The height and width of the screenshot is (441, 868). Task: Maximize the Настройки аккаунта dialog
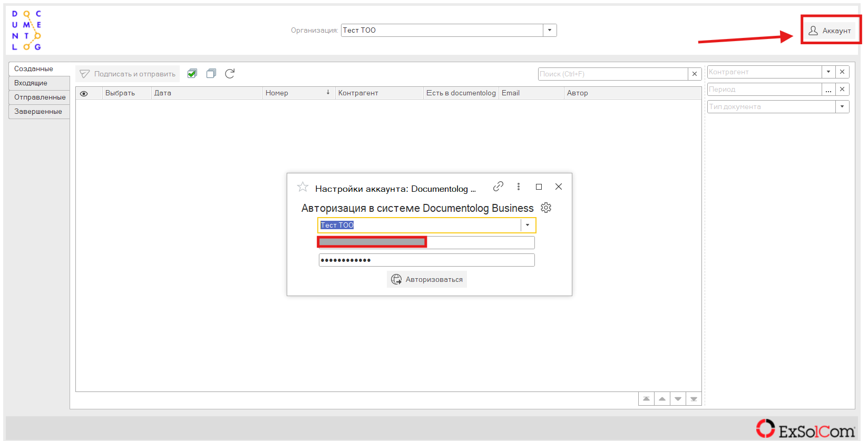(539, 187)
